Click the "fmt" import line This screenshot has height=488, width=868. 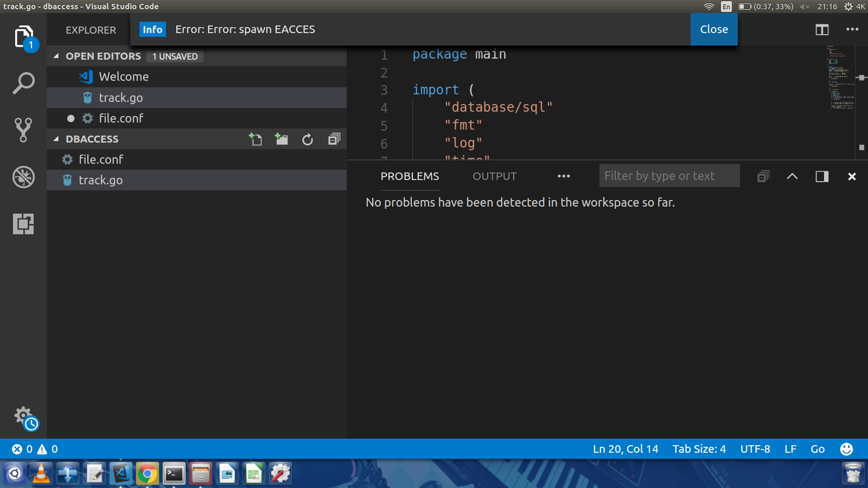point(463,125)
